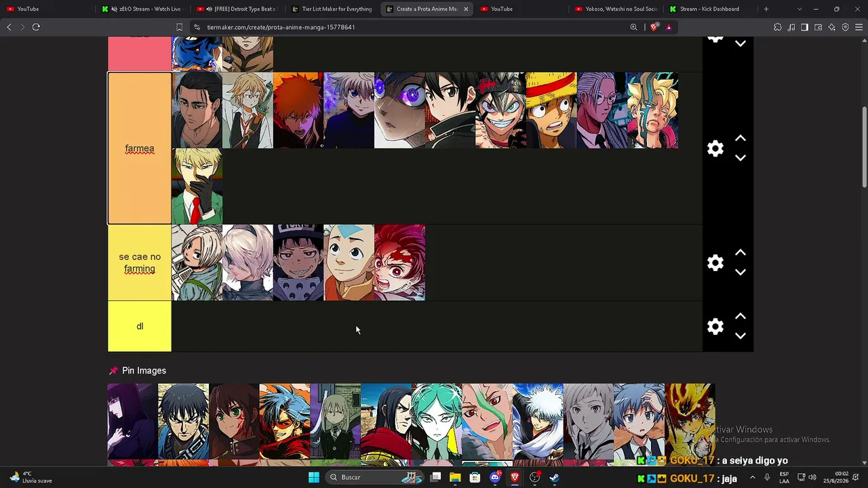
Task: Open File Explorer from taskbar
Action: coord(455,477)
